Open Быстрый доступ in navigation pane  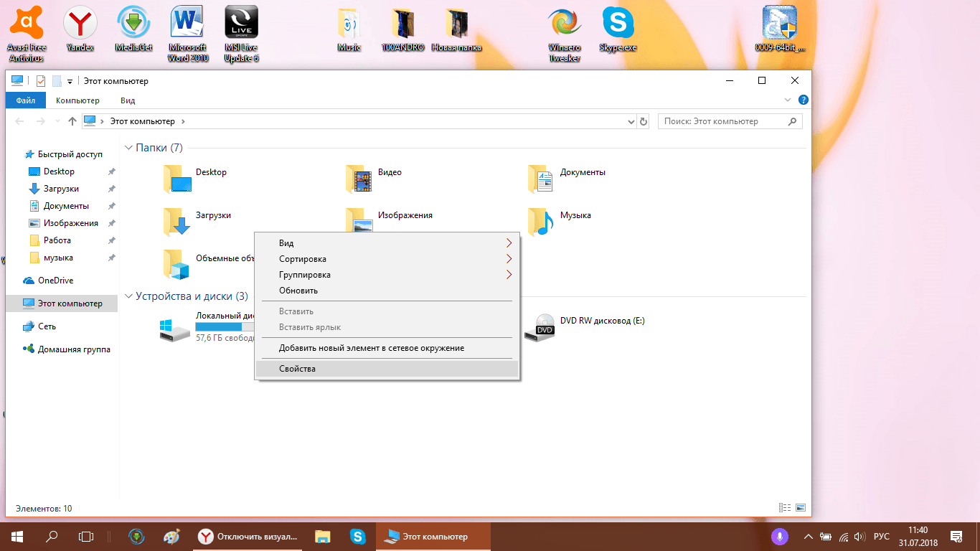click(62, 154)
